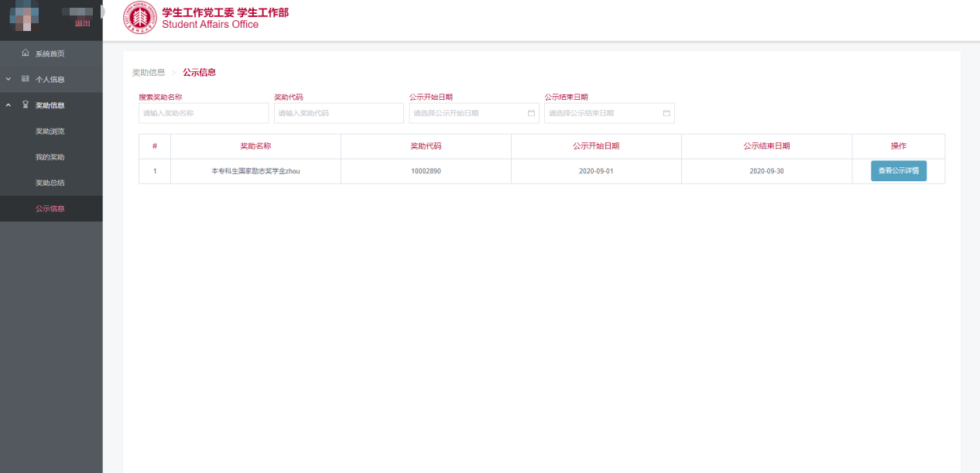Click the trophy icon for 奖助信息
980x473 pixels.
(x=26, y=105)
